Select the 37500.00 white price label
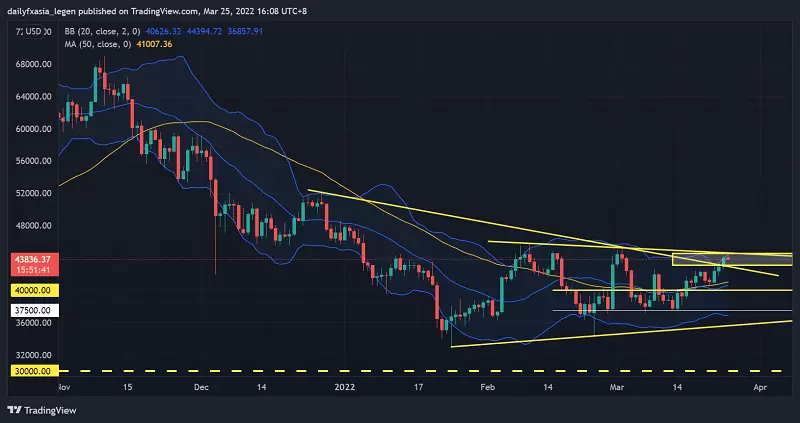This screenshot has height=423, width=800. [x=33, y=310]
